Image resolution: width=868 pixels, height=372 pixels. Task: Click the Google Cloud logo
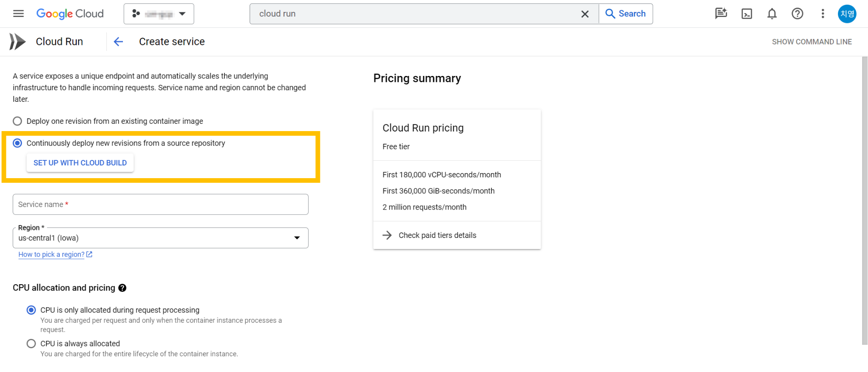tap(70, 14)
